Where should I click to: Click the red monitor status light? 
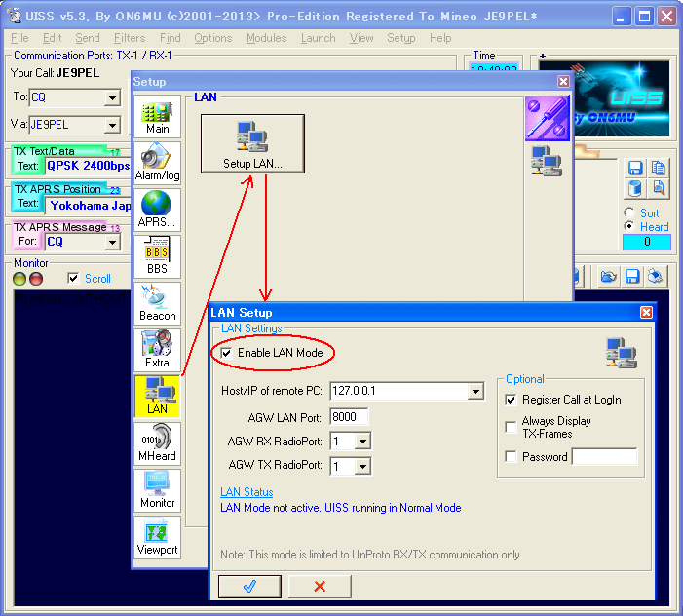tap(36, 279)
